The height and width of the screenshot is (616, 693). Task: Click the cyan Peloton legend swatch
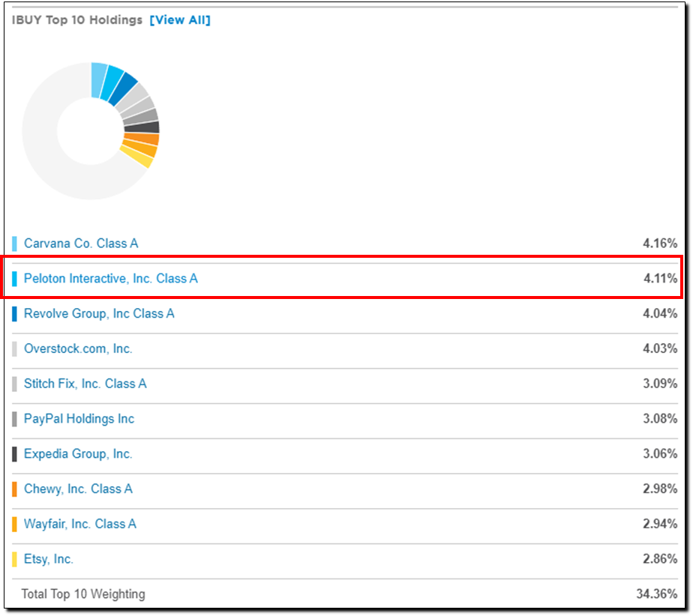coord(14,279)
